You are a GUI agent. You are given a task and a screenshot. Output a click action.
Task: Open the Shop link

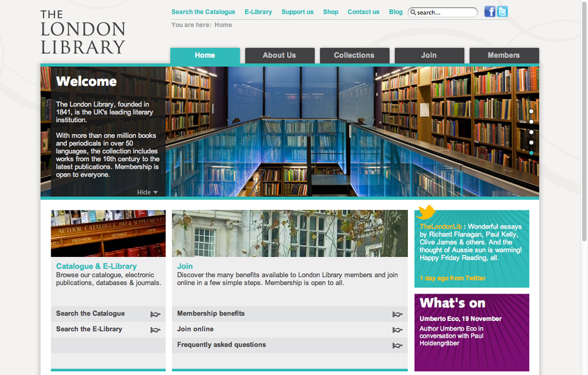[x=331, y=12]
